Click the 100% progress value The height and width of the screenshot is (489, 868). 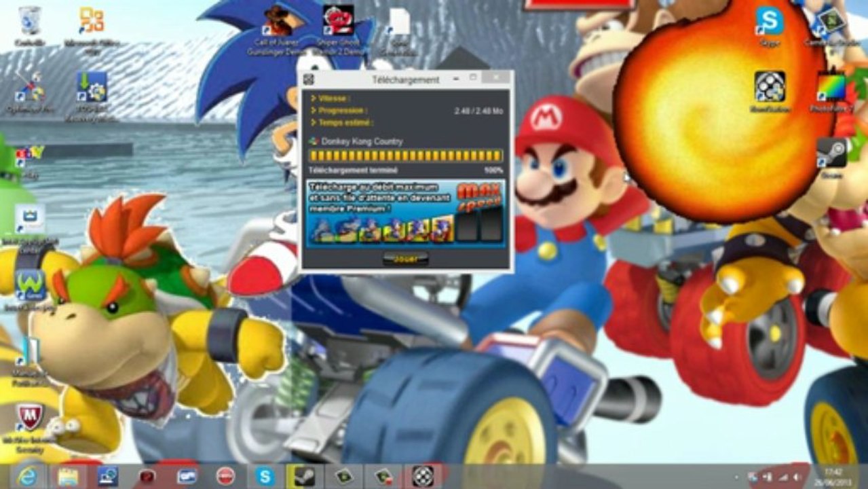494,170
